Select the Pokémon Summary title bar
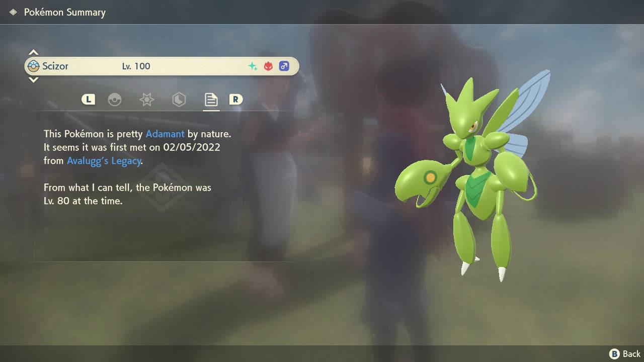 (64, 12)
